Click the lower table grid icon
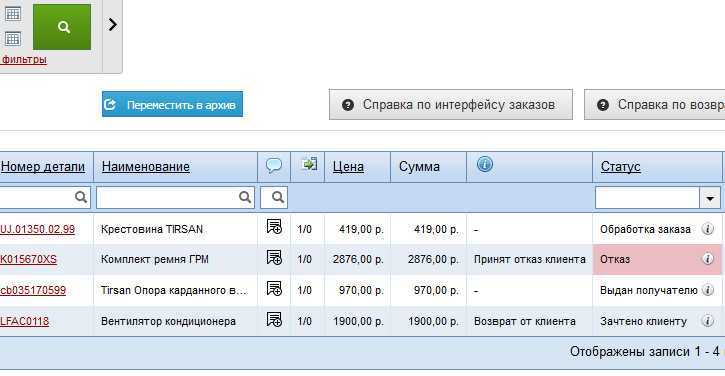Viewport: 725px width, 376px height. (12, 38)
